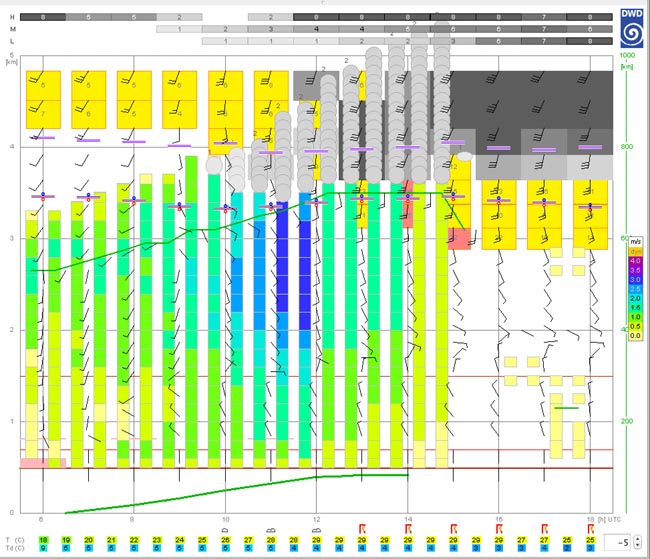Pick the 1.0 m/s green legend swatch
This screenshot has width=650, height=559.
(635, 317)
